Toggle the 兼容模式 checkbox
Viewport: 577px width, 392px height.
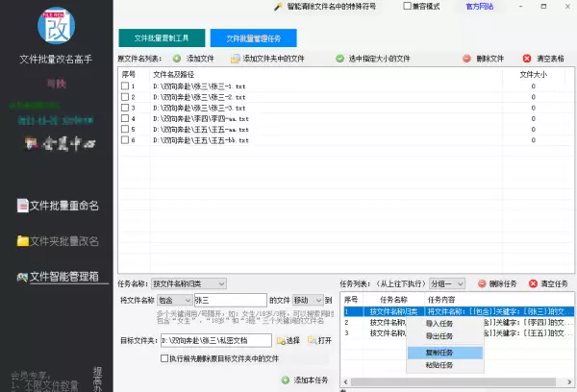point(407,6)
